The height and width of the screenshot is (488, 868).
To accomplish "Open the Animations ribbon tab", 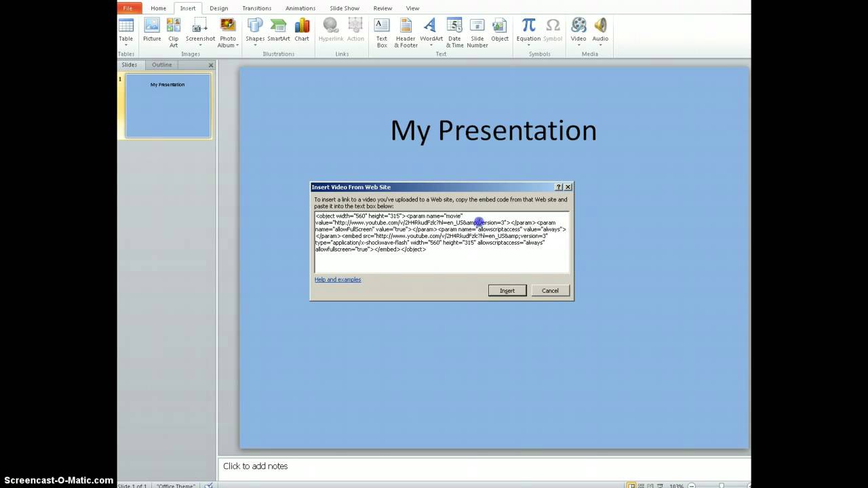I will coord(300,8).
